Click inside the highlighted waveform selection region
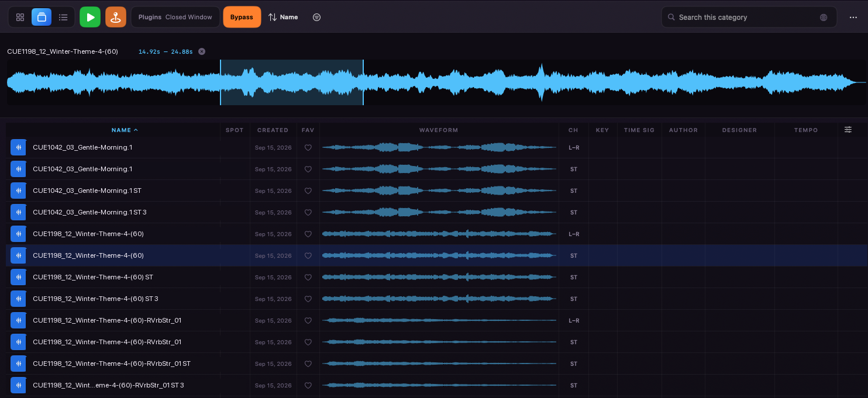Viewport: 868px width, 398px height. coord(292,82)
